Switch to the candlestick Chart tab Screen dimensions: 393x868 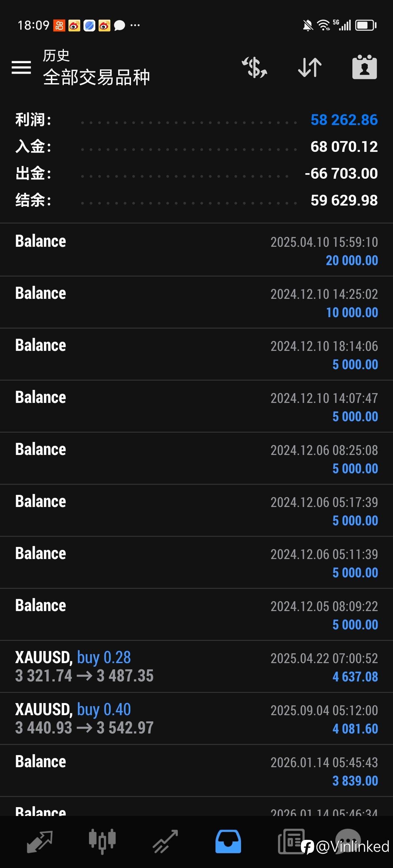102,841
